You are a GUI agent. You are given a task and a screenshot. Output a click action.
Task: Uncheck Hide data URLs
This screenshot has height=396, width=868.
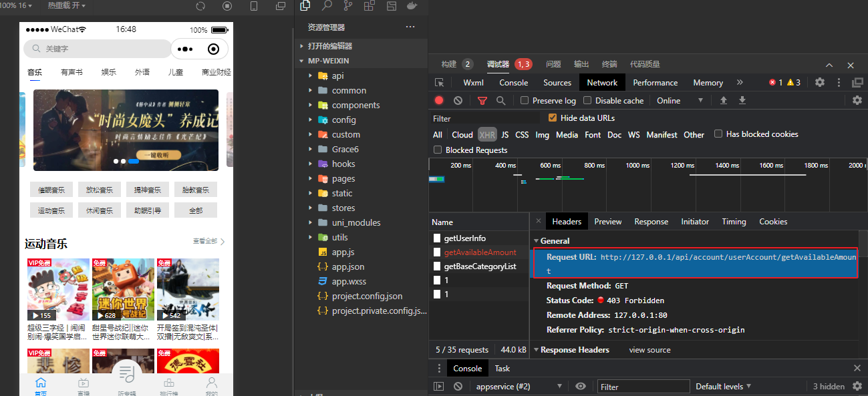point(553,118)
